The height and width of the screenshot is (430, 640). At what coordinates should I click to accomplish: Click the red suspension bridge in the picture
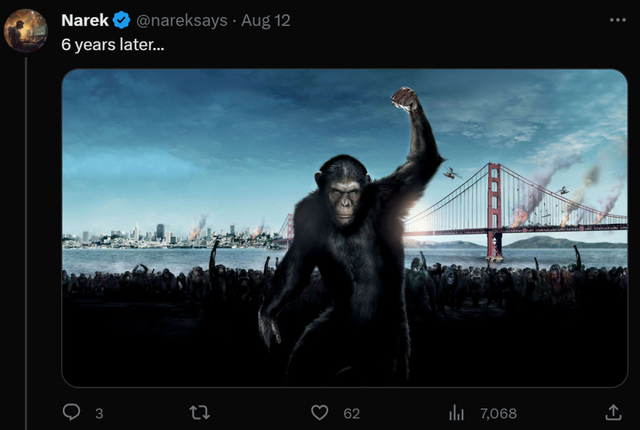pyautogui.click(x=514, y=212)
